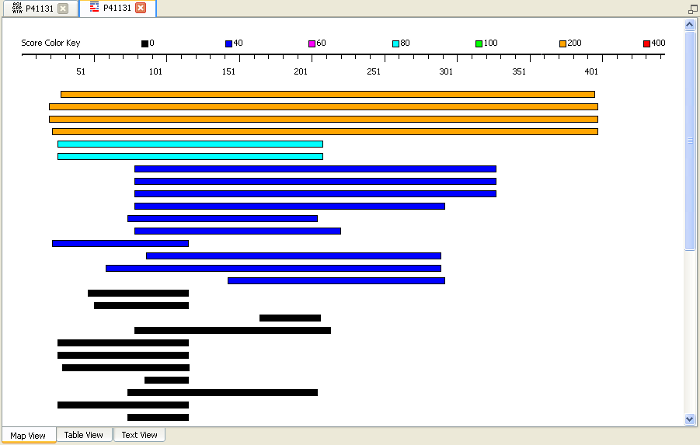The height and width of the screenshot is (445, 700).
Task: Select the topmost blue alignment bar
Action: (315, 169)
